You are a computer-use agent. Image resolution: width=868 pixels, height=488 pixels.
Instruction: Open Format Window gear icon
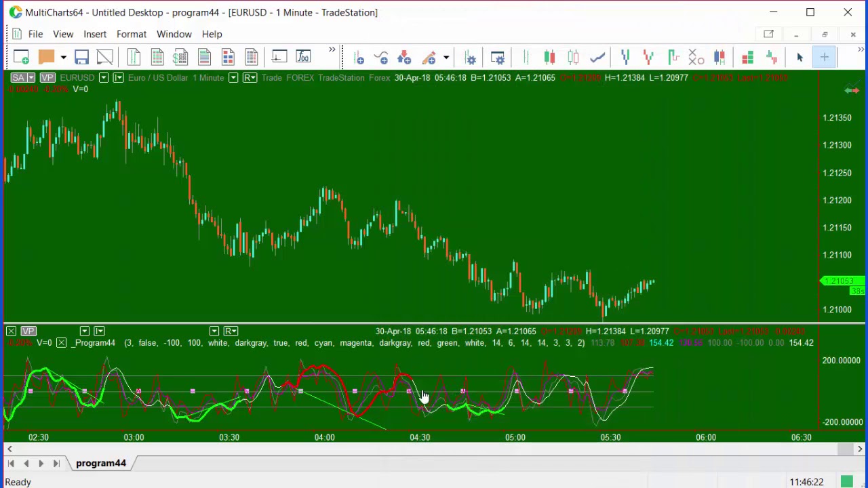pyautogui.click(x=498, y=58)
